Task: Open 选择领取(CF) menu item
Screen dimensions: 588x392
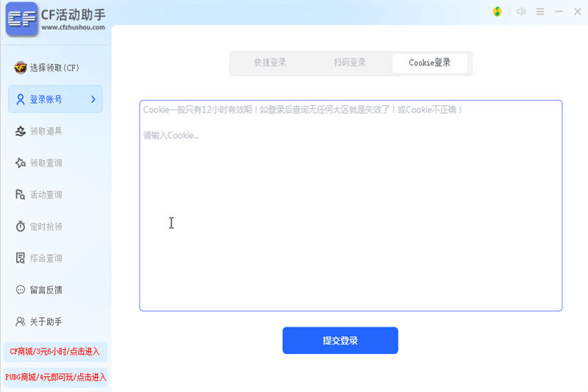Action: coord(56,68)
